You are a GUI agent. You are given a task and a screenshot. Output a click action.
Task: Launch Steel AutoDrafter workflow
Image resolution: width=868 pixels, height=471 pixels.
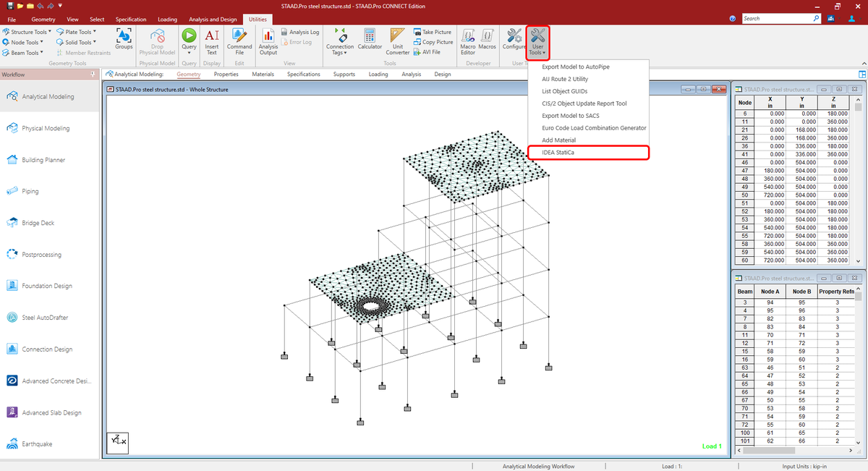45,317
